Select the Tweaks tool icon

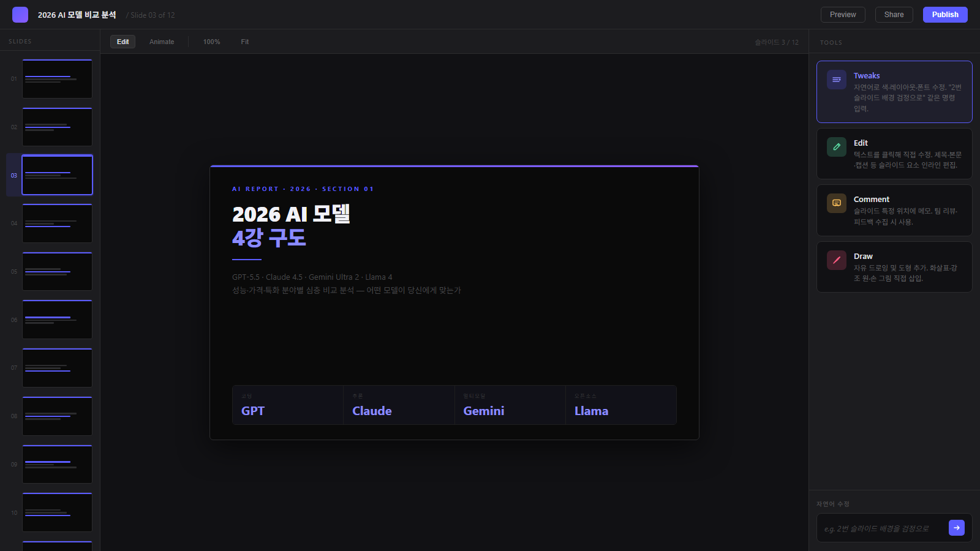[837, 80]
